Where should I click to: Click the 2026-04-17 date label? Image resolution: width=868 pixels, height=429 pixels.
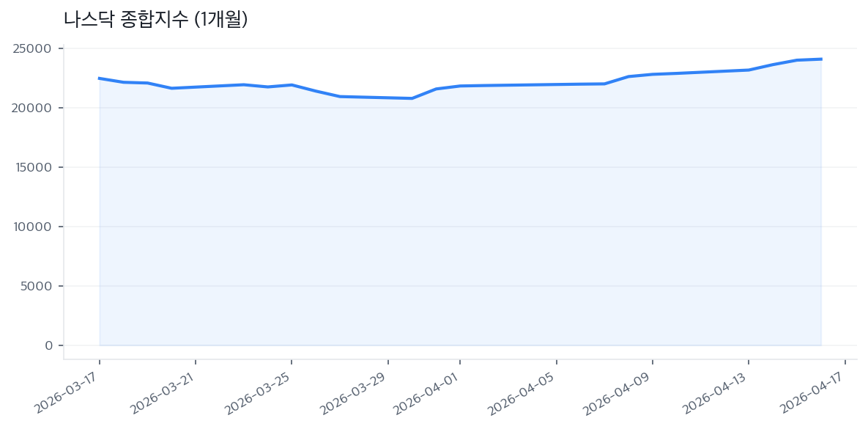point(812,389)
